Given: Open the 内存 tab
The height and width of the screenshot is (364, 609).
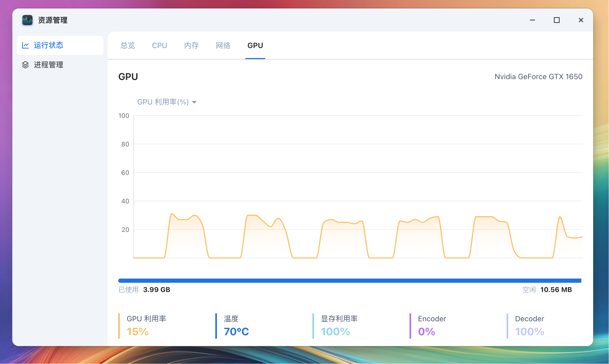Looking at the screenshot, I should [x=191, y=46].
